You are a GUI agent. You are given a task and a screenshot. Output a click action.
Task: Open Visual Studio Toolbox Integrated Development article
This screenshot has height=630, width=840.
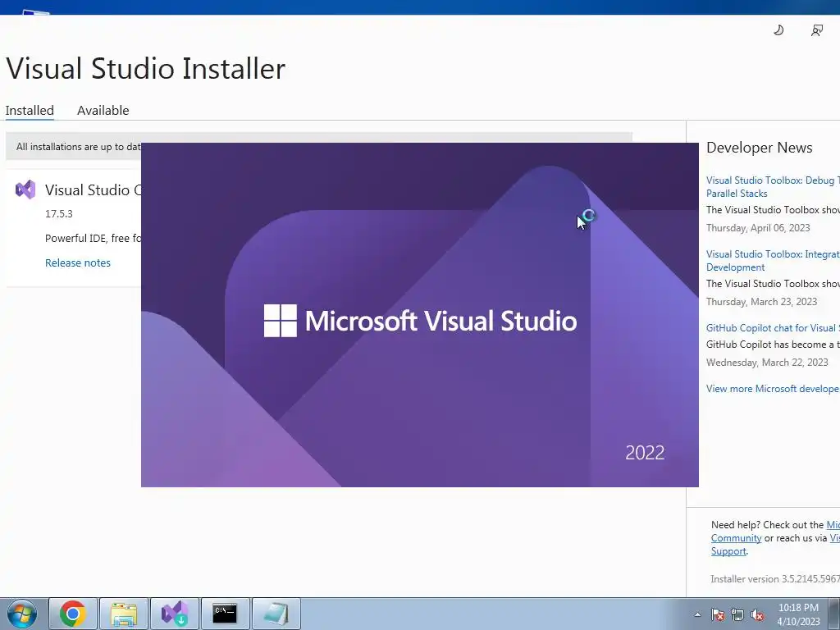tap(773, 260)
